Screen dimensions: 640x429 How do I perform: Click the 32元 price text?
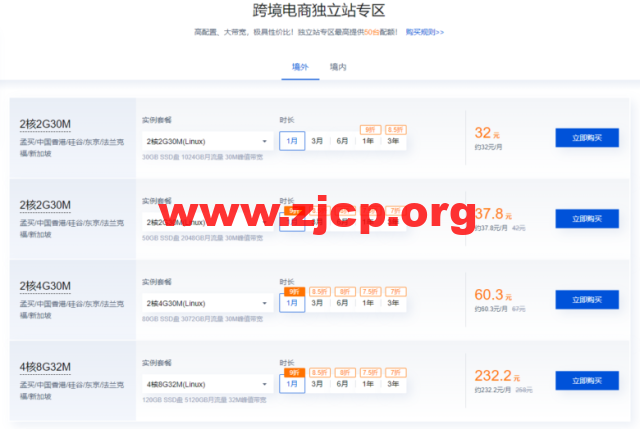487,133
